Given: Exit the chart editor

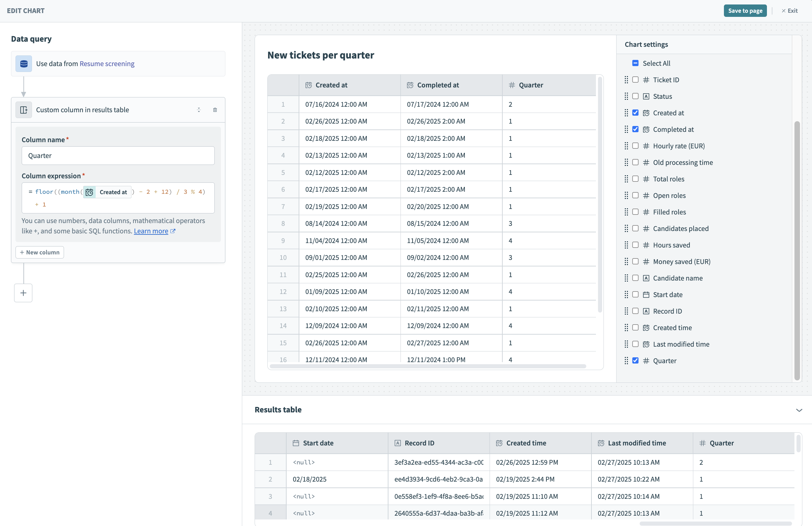Looking at the screenshot, I should [790, 11].
